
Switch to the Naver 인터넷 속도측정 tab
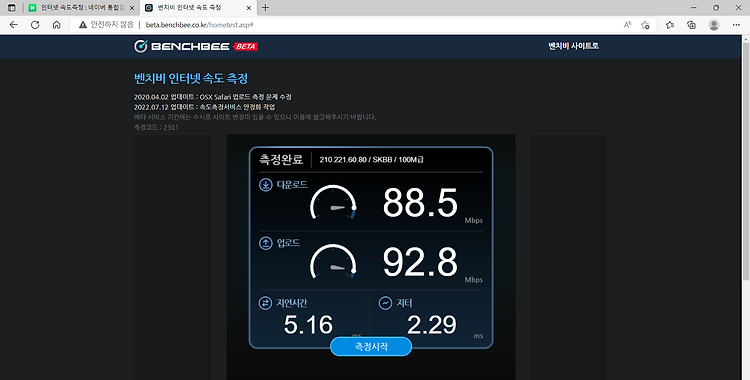click(82, 8)
